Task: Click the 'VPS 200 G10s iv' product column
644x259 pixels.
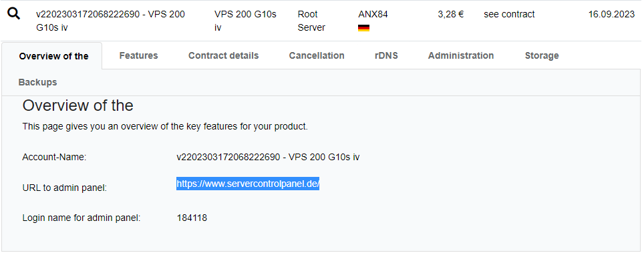Action: (x=245, y=21)
